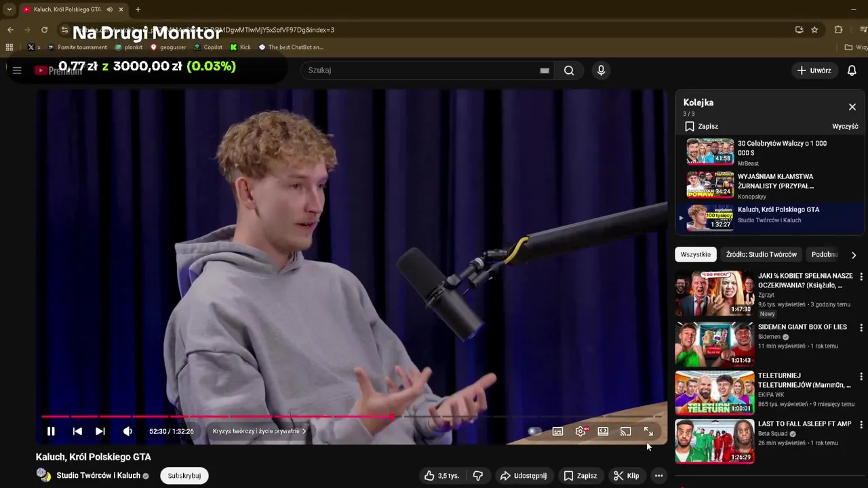Open YouTube hamburger guide menu
Image resolution: width=868 pixels, height=488 pixels.
(17, 70)
